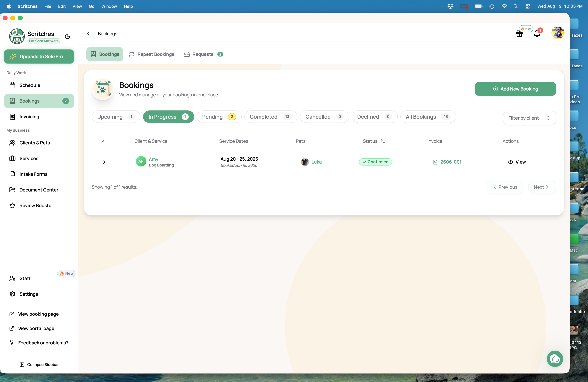Open the Requests tab
This screenshot has width=588, height=382.
click(203, 54)
